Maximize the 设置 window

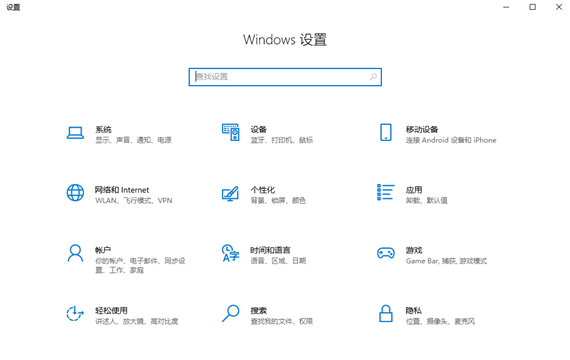pyautogui.click(x=533, y=7)
